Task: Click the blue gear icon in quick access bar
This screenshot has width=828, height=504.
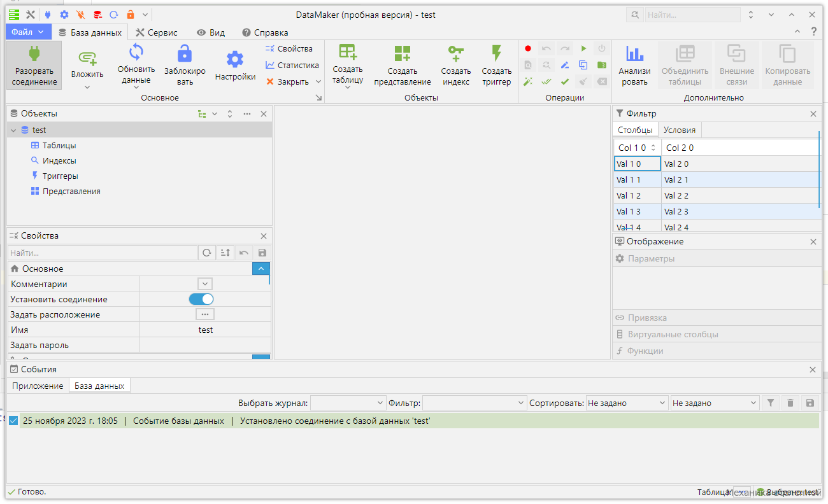Action: pyautogui.click(x=64, y=15)
